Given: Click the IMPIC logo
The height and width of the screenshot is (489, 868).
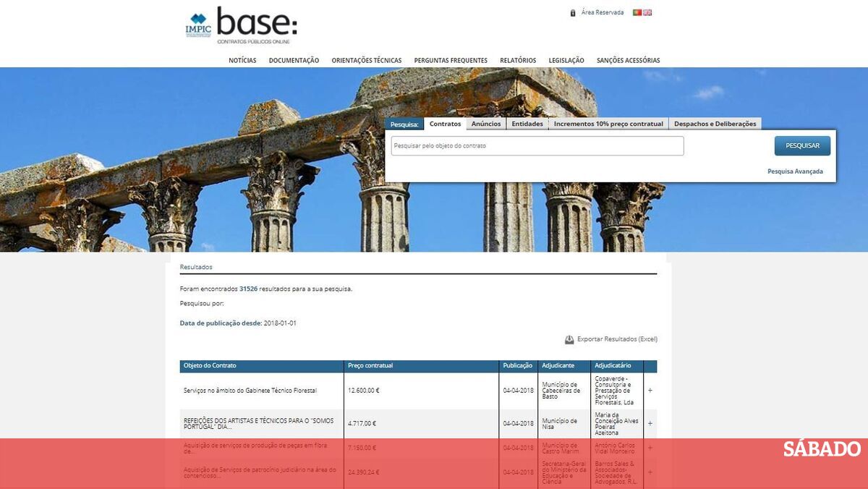Looking at the screenshot, I should [x=198, y=25].
